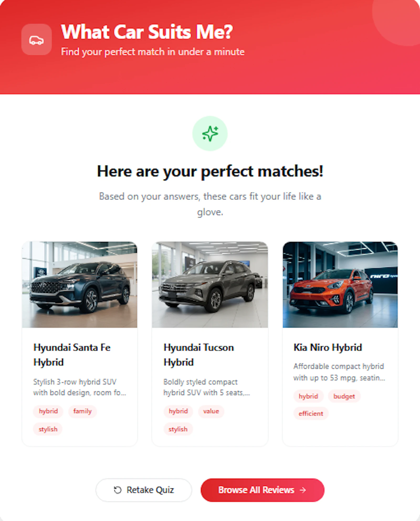
Task: Open the Hyundai Santa Fe Hybrid photo
Action: [x=80, y=285]
